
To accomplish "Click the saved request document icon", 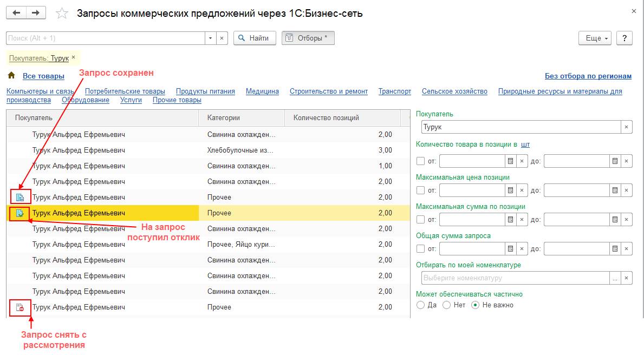I will tap(20, 198).
